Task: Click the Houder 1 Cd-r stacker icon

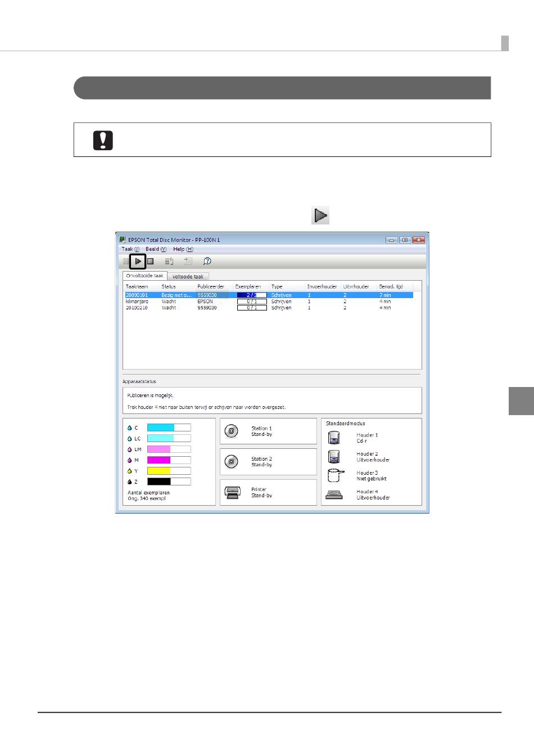Action: click(334, 437)
